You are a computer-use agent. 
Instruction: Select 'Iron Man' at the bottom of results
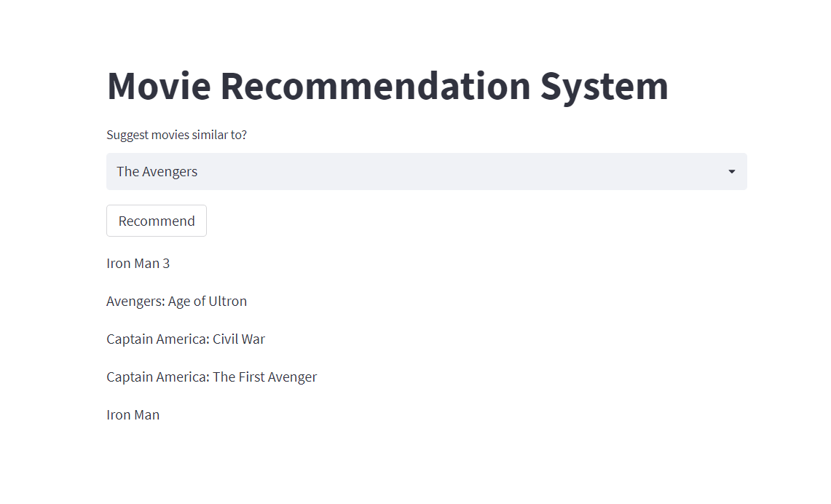pyautogui.click(x=133, y=414)
